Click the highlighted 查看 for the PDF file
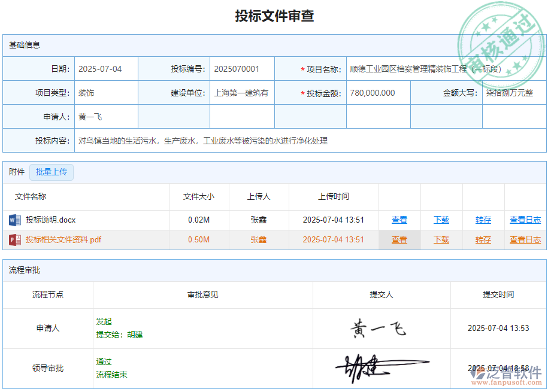This screenshot has width=548, height=392. tap(399, 239)
